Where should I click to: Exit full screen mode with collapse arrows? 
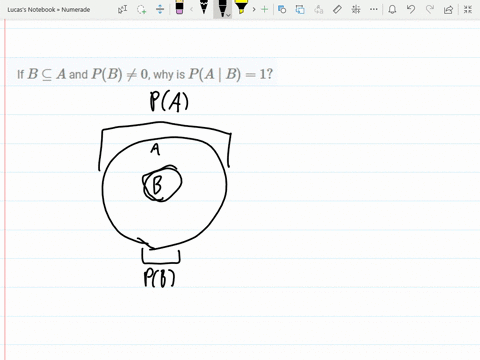pyautogui.click(x=468, y=9)
